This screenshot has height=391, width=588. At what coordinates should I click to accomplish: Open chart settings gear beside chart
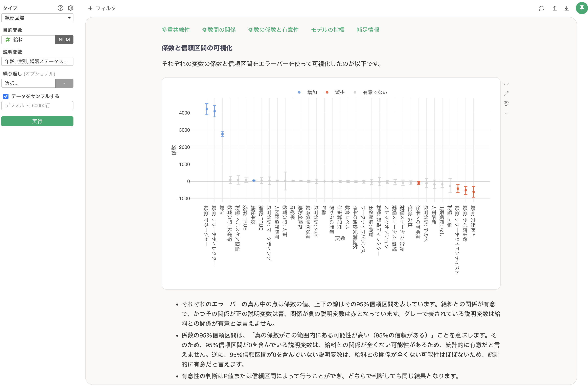coord(506,103)
